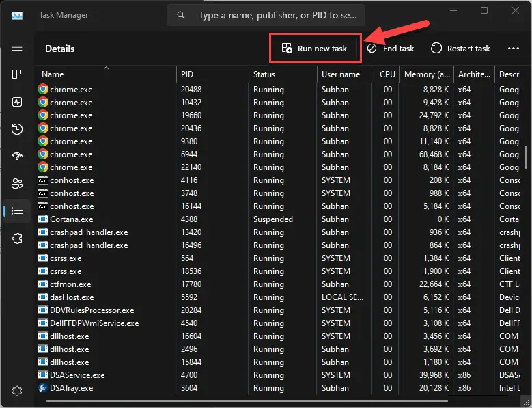The width and height of the screenshot is (532, 408).
Task: Open the Performance page icon
Action: pyautogui.click(x=17, y=102)
